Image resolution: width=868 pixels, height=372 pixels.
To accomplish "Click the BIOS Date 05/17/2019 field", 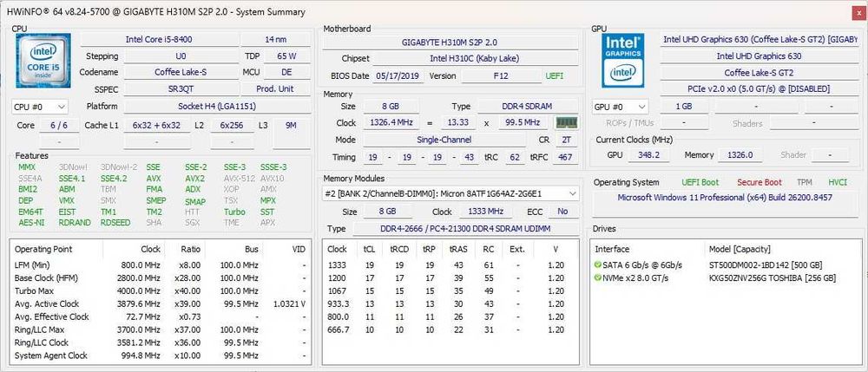I will click(398, 75).
